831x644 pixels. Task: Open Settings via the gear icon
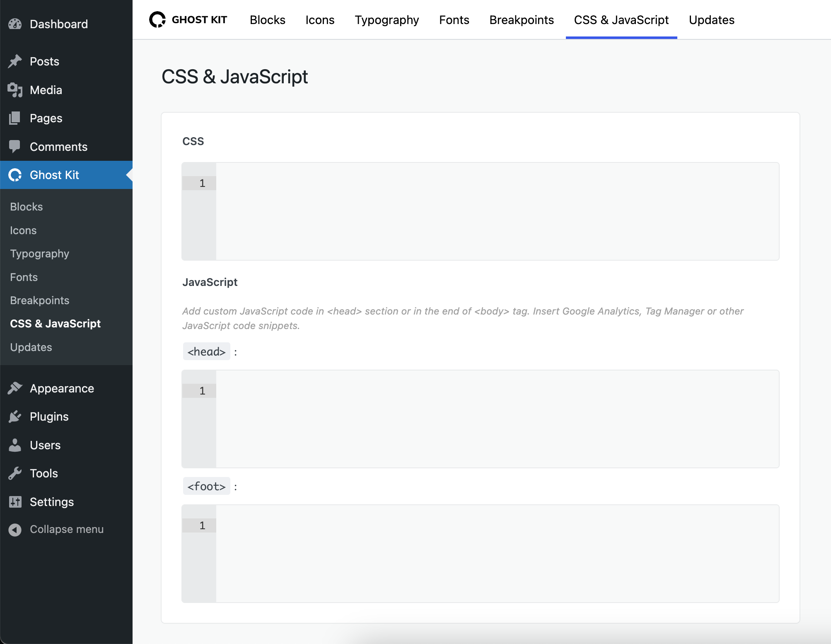tap(15, 501)
